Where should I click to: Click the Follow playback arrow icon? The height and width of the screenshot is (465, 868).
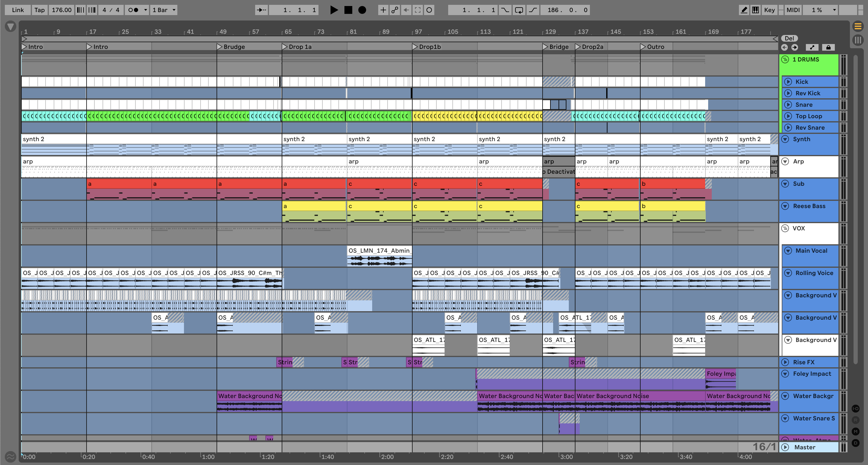261,10
